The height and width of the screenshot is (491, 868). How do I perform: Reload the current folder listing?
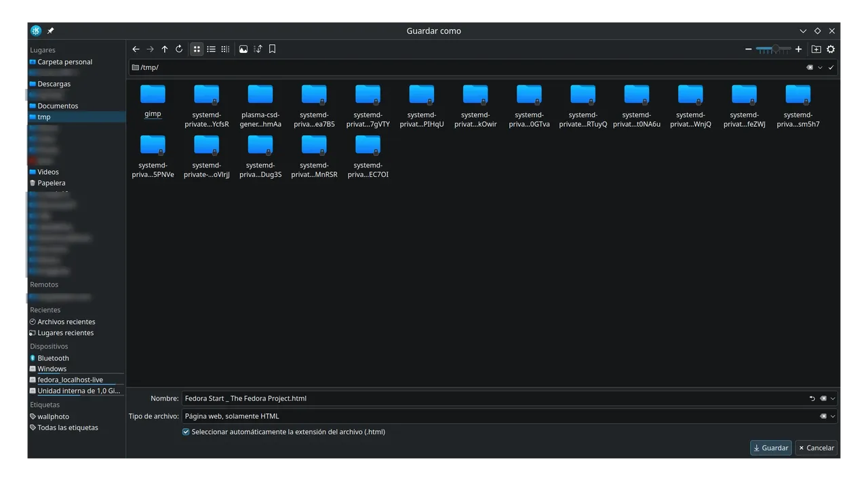(179, 50)
